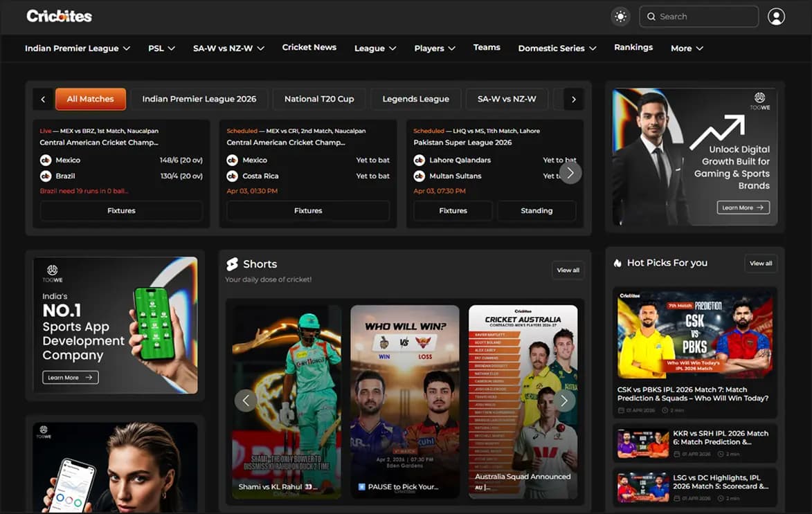Click View all in the Shorts section
Image resolution: width=812 pixels, height=514 pixels.
point(568,270)
